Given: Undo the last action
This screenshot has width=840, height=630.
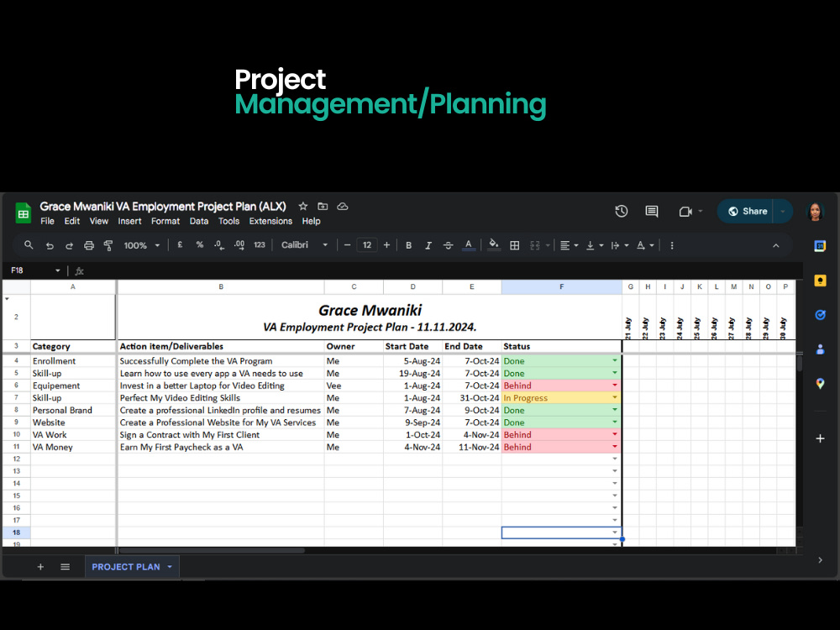Looking at the screenshot, I should click(50, 245).
